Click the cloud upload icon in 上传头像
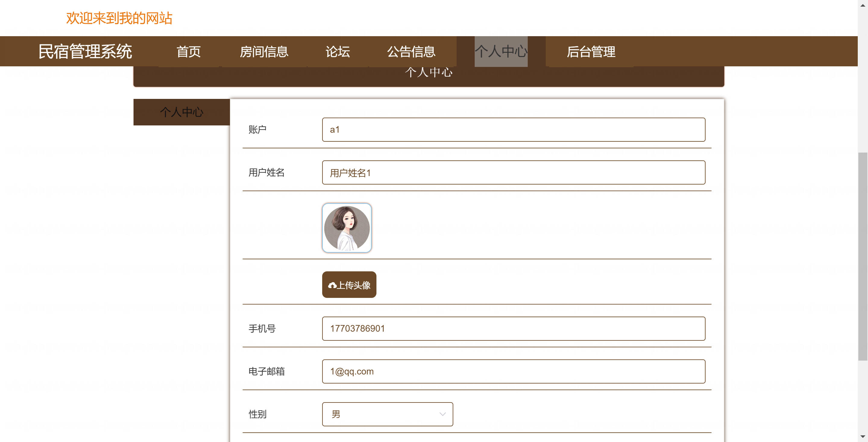The height and width of the screenshot is (442, 868). 332,285
